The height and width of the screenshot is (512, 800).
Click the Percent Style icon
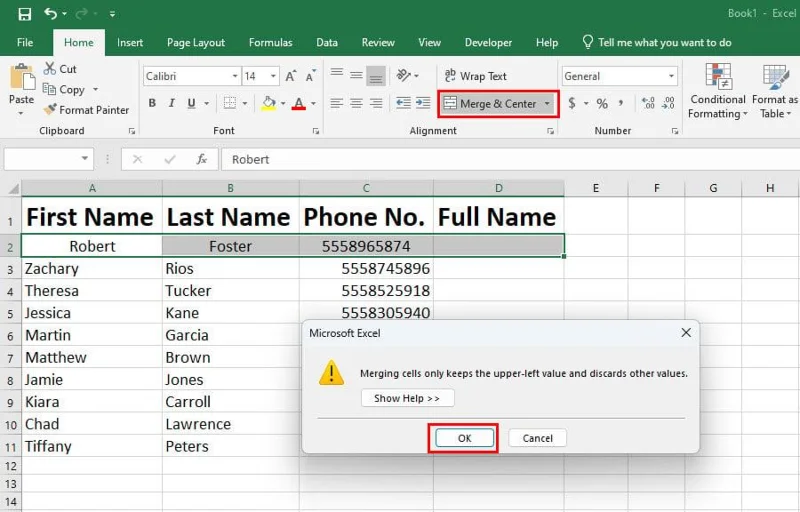[x=602, y=104]
